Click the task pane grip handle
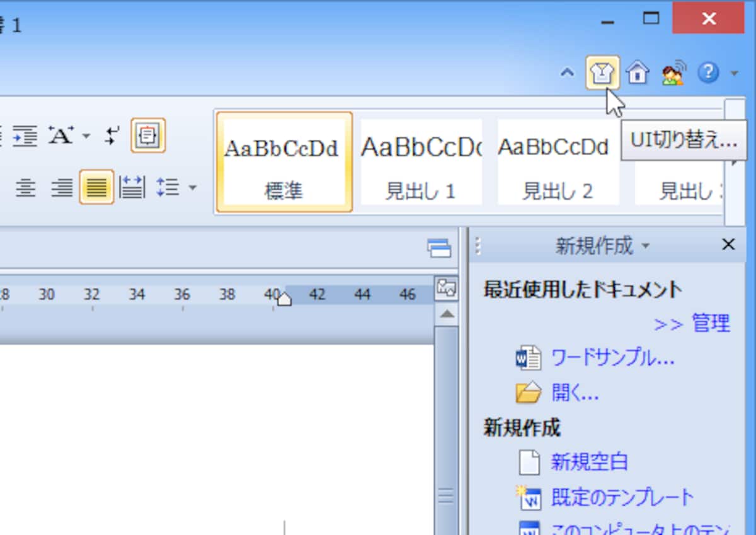 478,246
